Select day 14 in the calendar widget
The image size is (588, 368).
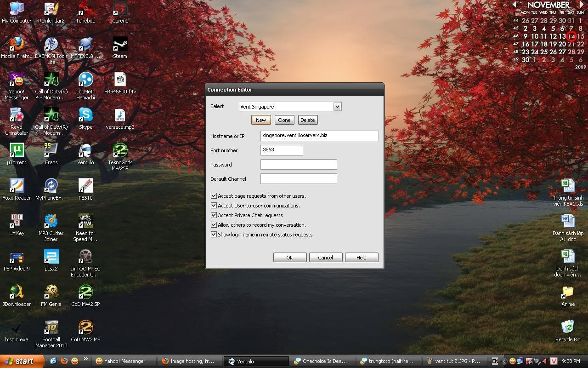click(x=571, y=36)
